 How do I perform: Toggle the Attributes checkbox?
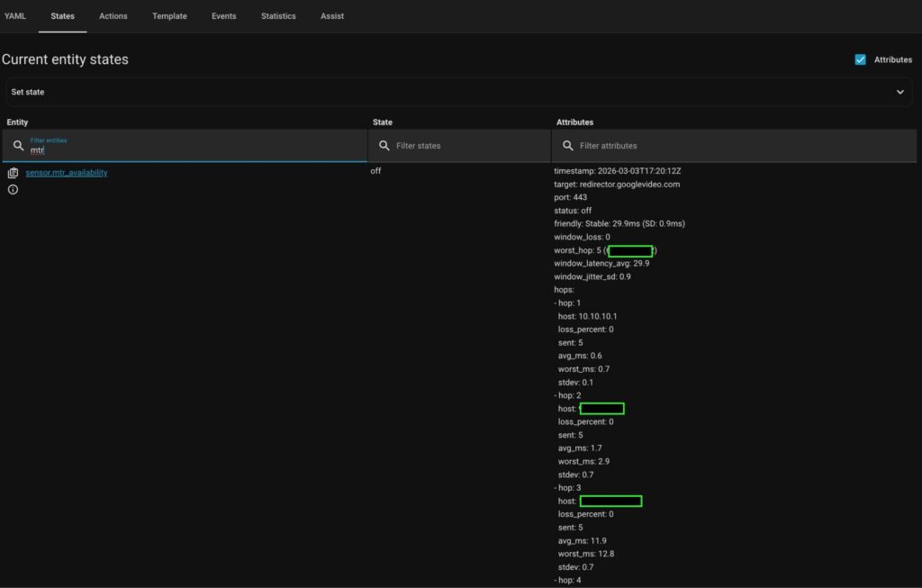pos(860,59)
